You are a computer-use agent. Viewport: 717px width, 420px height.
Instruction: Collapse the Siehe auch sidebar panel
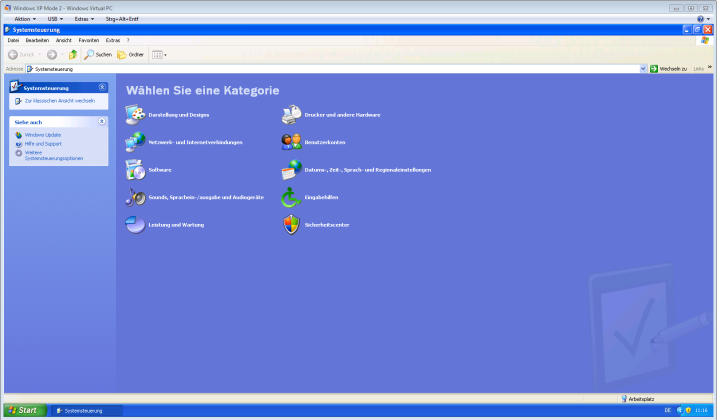tap(102, 122)
